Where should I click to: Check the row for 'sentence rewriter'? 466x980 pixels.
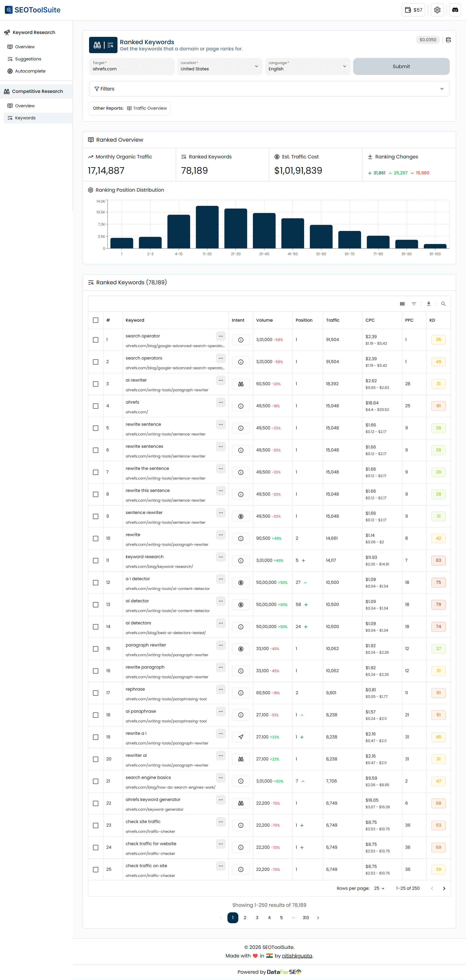96,516
